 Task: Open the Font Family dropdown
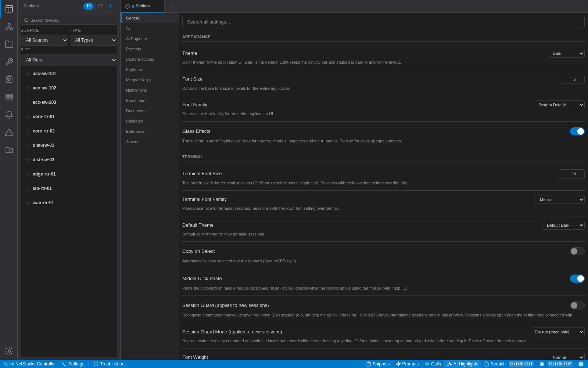[x=559, y=105]
